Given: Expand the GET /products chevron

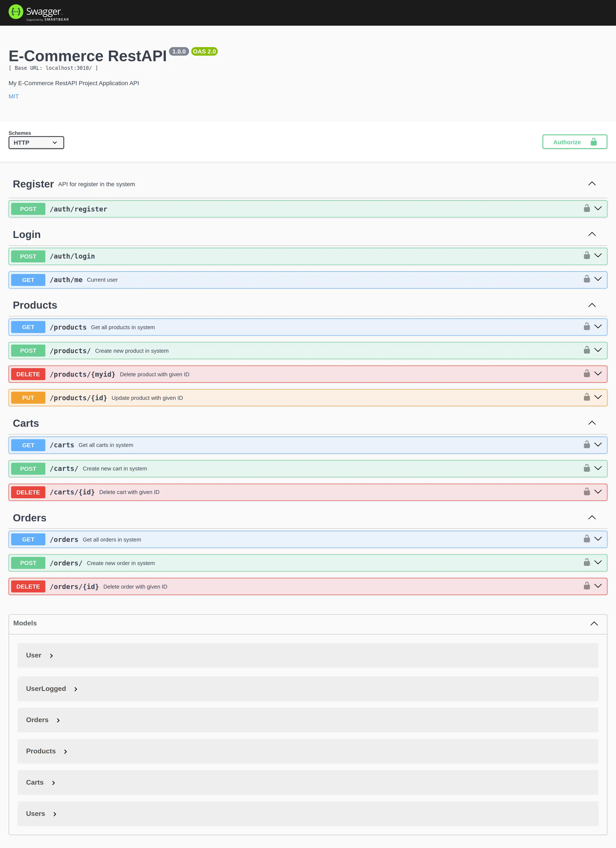Looking at the screenshot, I should click(598, 326).
